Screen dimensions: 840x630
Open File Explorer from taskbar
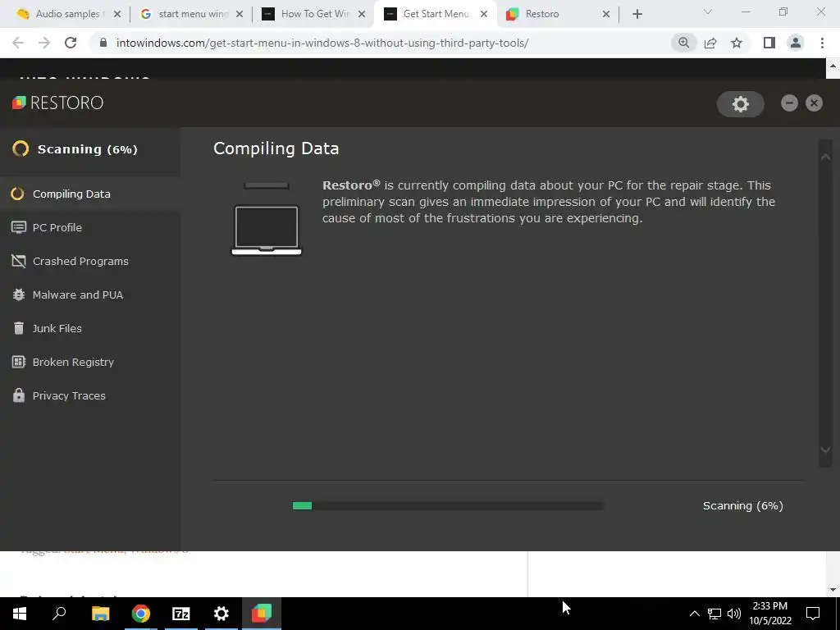tap(100, 614)
